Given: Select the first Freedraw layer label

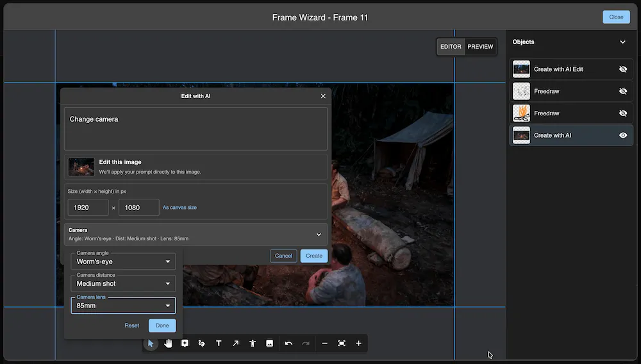Looking at the screenshot, I should coord(547,92).
